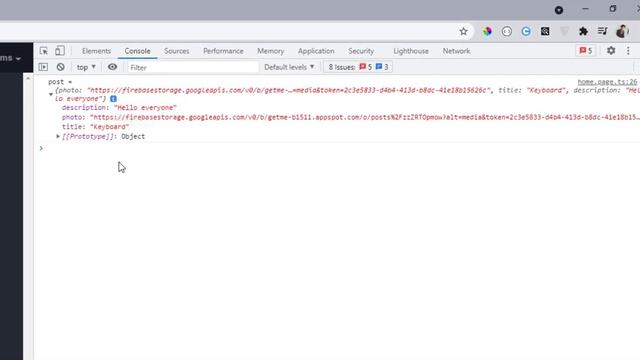Expand the [[Prototype]] Object entry
The width and height of the screenshot is (640, 360).
(58, 136)
